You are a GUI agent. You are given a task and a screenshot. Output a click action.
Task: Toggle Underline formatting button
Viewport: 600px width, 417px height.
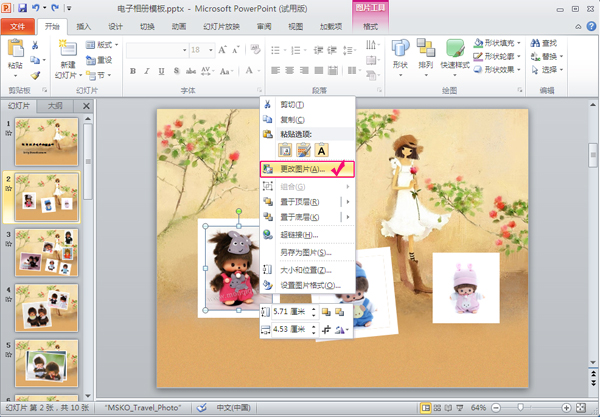point(161,71)
